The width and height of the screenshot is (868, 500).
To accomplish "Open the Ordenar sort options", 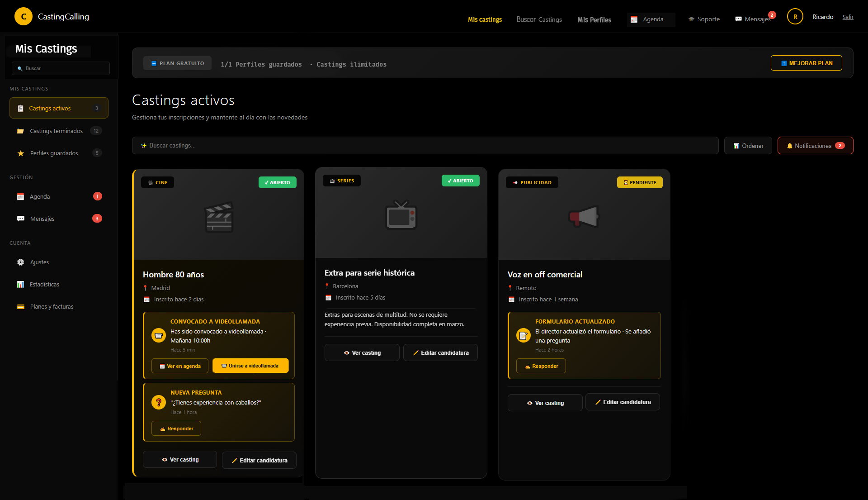I will (748, 146).
